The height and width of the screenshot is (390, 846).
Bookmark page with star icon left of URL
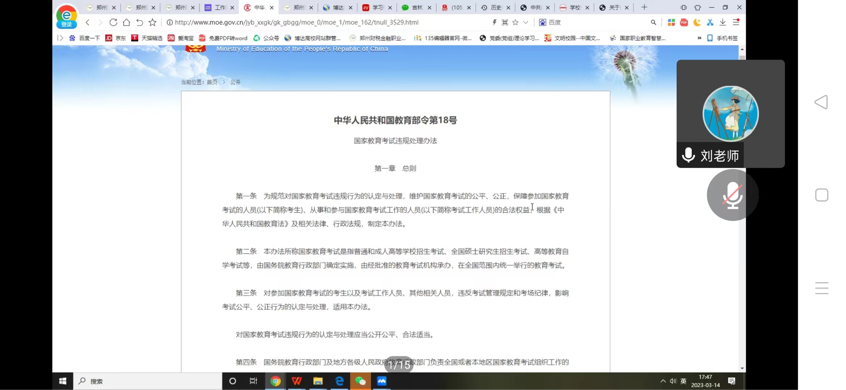click(152, 23)
